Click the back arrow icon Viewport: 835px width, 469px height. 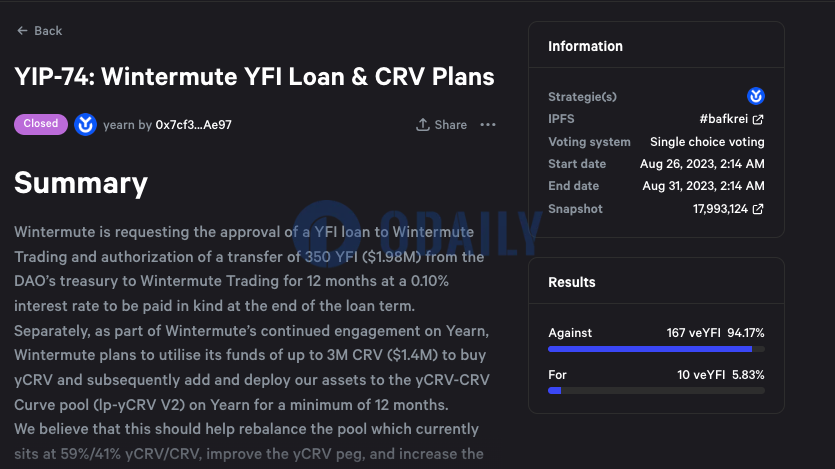(22, 31)
